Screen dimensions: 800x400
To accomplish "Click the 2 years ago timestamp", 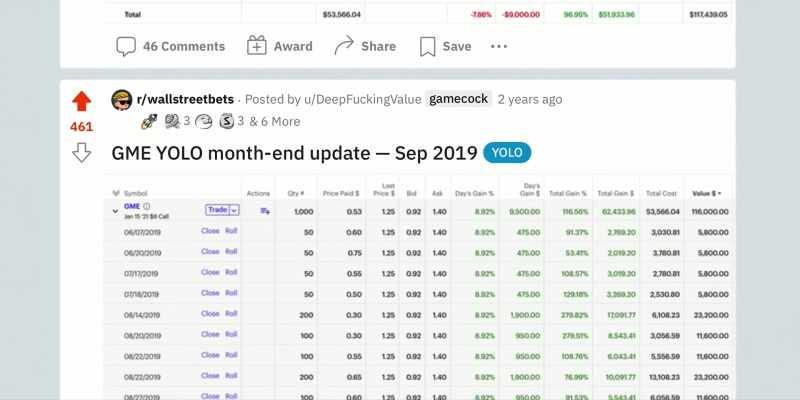I will pyautogui.click(x=530, y=99).
